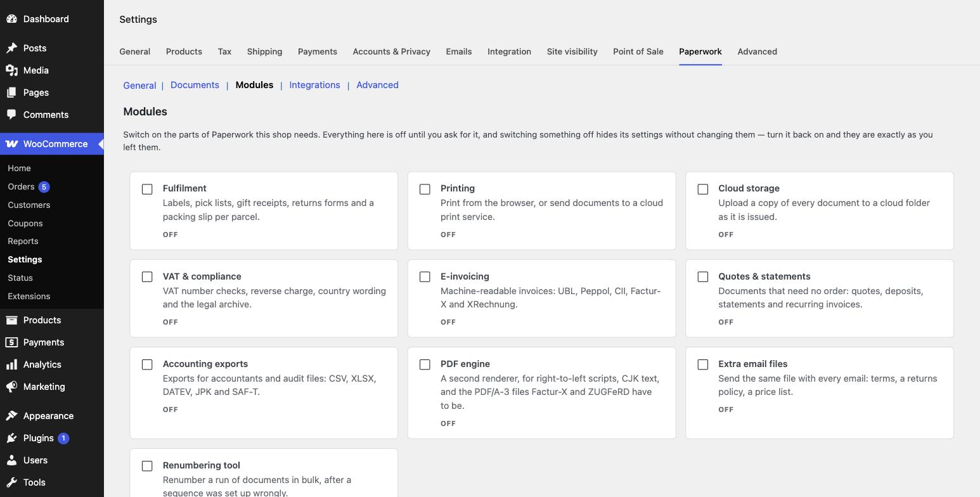980x497 pixels.
Task: Click the Accounting exports module title
Action: 205,364
